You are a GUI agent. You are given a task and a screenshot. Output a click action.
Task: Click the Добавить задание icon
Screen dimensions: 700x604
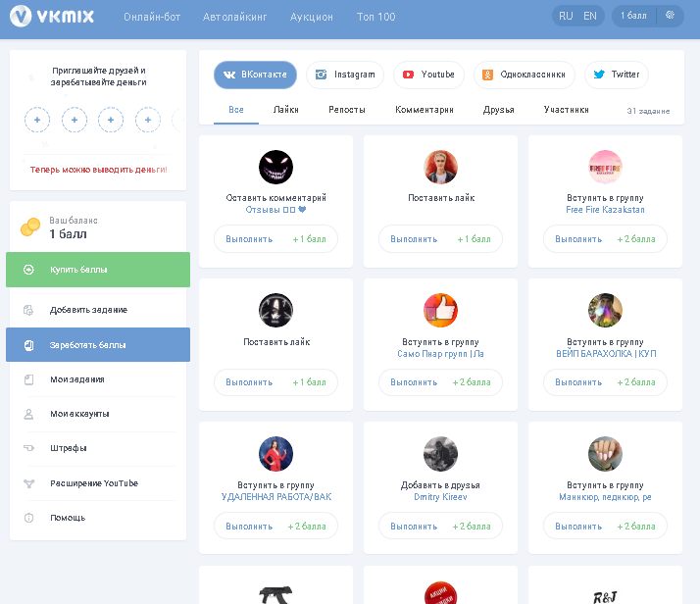coord(28,310)
